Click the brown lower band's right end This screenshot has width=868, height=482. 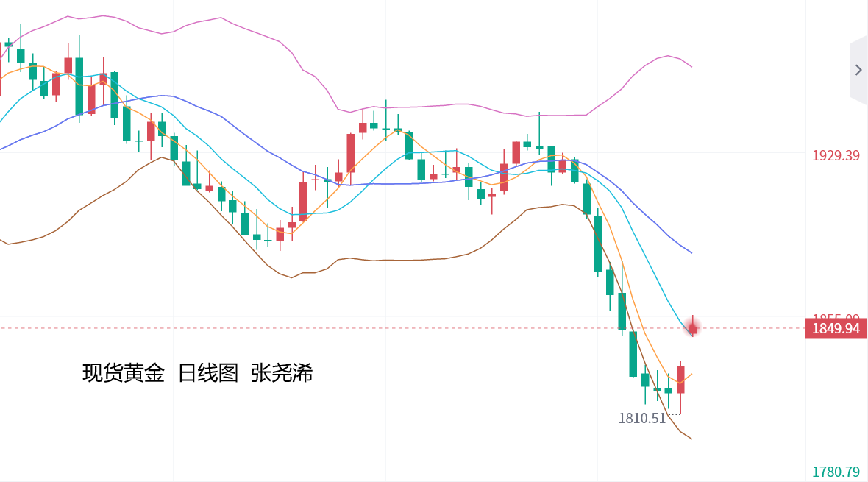point(691,439)
